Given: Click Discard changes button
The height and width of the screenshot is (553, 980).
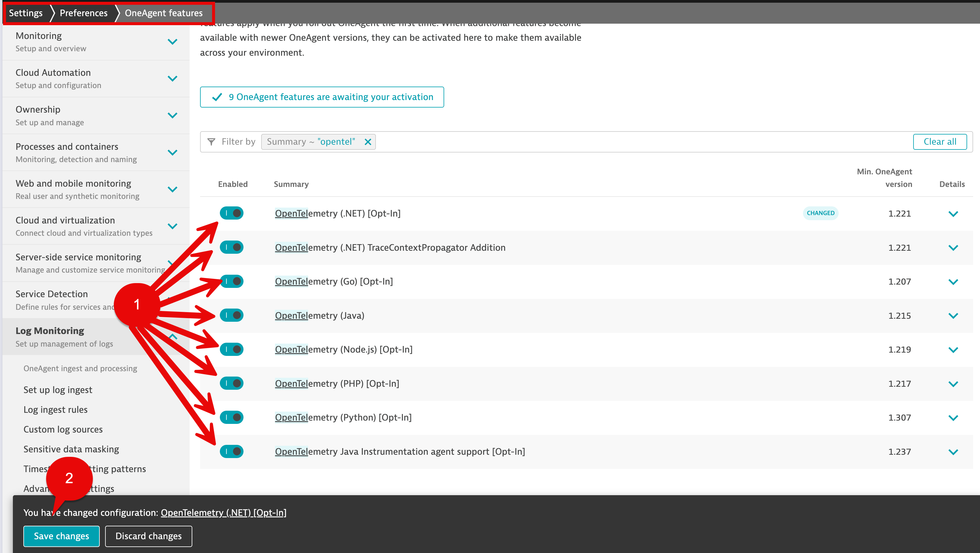Looking at the screenshot, I should (x=148, y=536).
